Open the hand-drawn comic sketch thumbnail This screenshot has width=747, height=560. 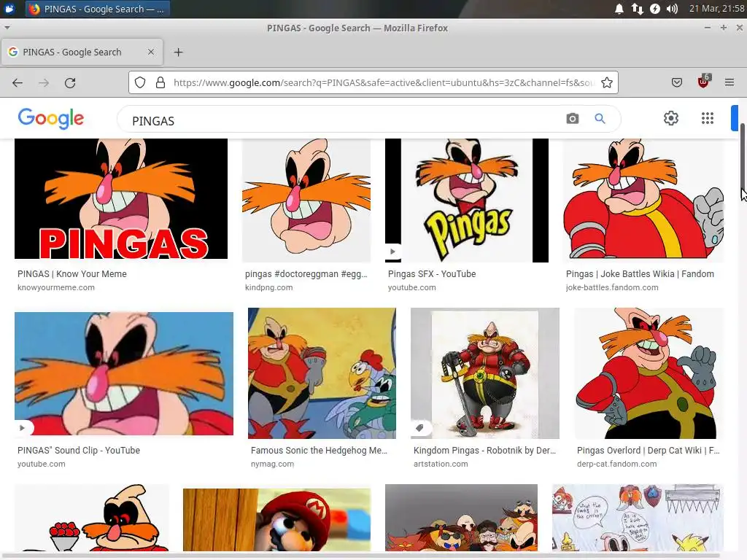[x=638, y=518]
